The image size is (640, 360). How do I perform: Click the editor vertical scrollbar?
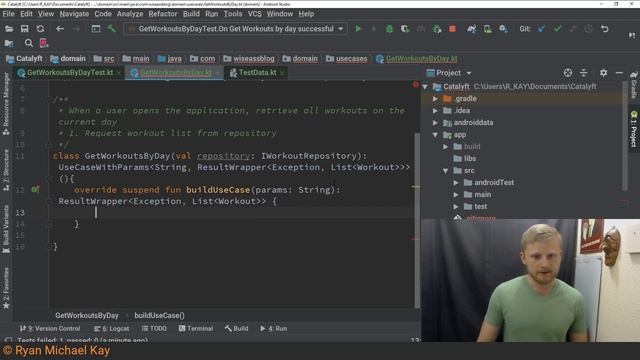[x=417, y=220]
